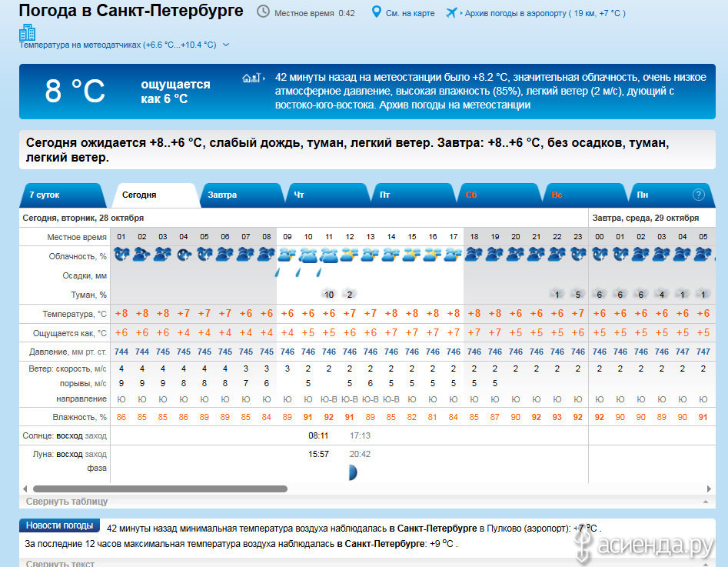Open the '7 суток' forecast tab
The height and width of the screenshot is (567, 728).
(44, 195)
